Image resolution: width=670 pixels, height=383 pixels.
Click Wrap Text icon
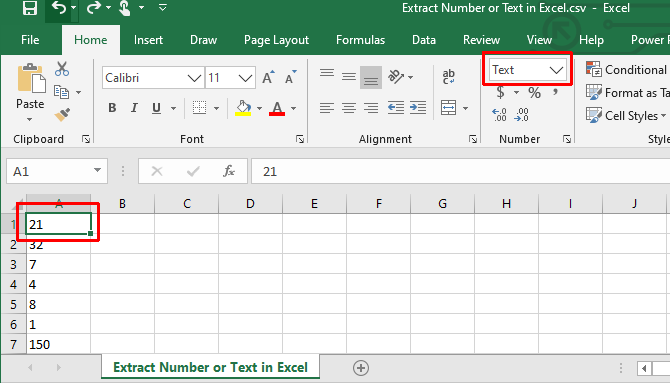[x=449, y=77]
